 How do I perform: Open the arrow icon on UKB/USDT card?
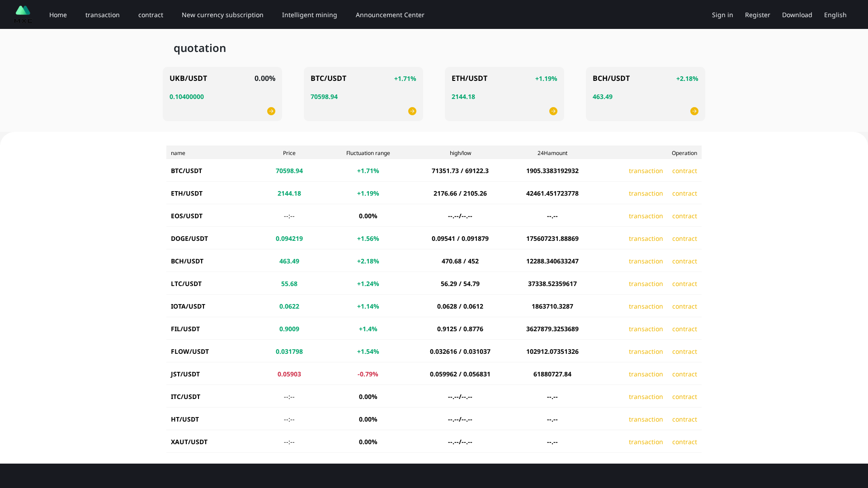click(x=271, y=111)
